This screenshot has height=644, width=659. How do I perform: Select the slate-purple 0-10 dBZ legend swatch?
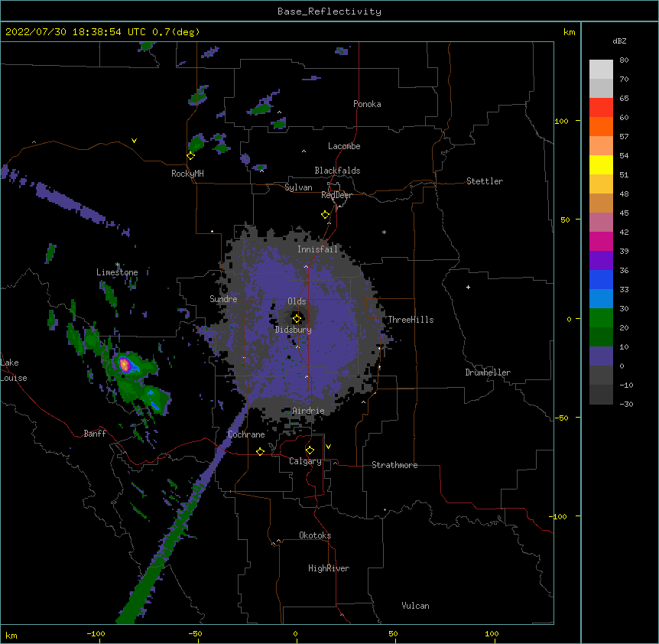coord(601,356)
